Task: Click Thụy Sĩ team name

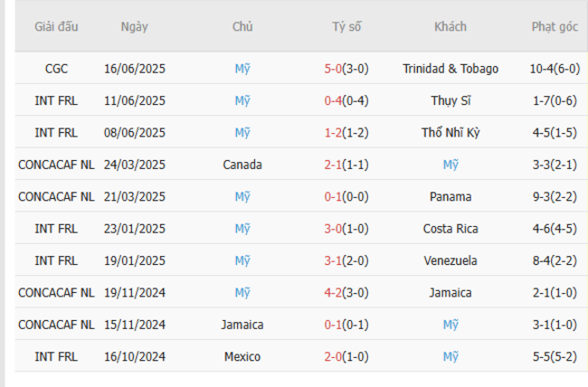Action: point(450,100)
